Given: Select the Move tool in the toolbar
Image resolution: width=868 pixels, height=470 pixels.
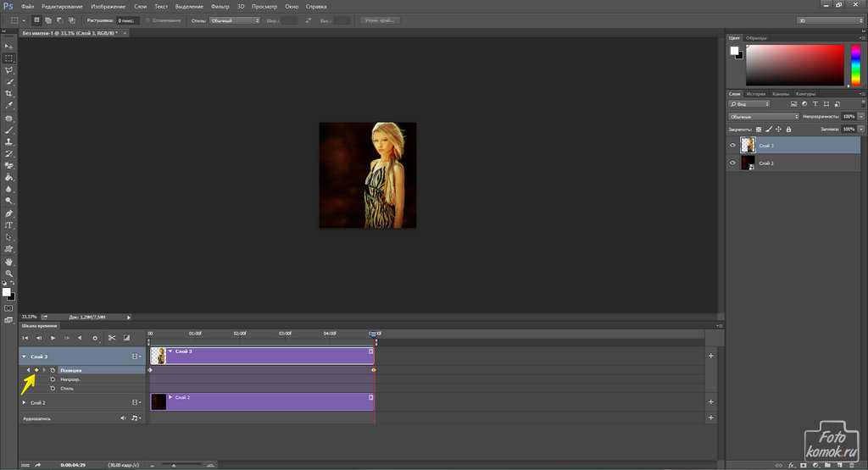Looking at the screenshot, I should pyautogui.click(x=8, y=46).
